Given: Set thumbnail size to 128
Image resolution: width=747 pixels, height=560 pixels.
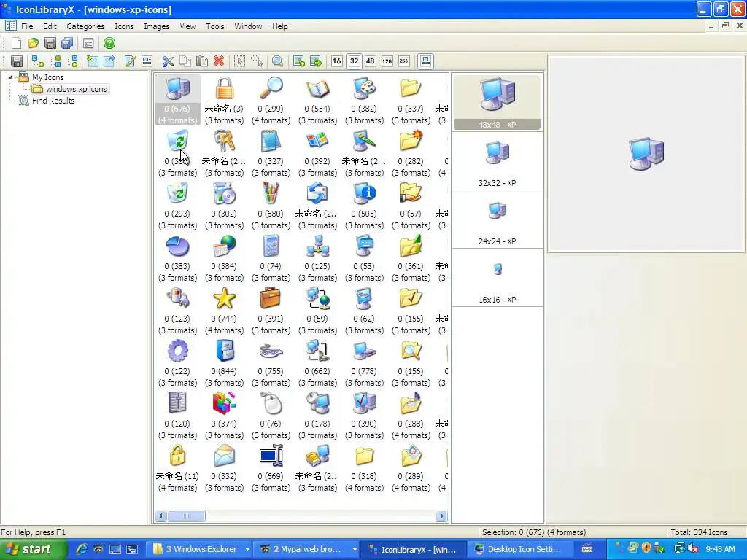Looking at the screenshot, I should (387, 61).
